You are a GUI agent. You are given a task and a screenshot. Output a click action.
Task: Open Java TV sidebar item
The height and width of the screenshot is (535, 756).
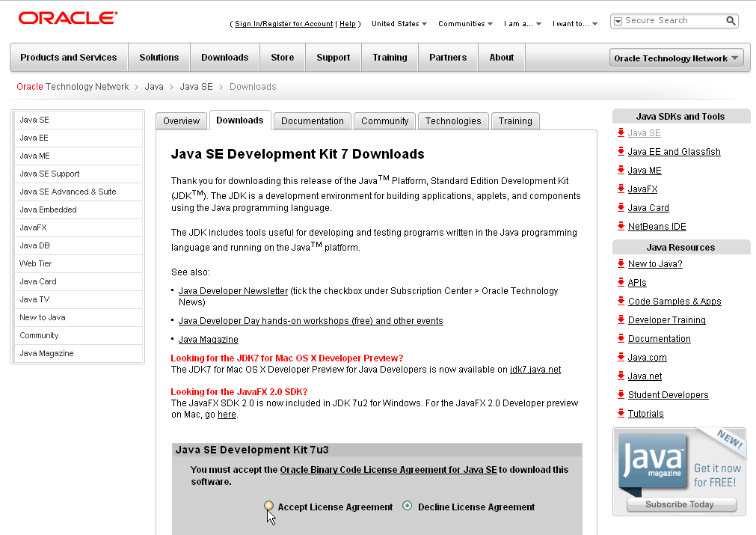pyautogui.click(x=79, y=299)
